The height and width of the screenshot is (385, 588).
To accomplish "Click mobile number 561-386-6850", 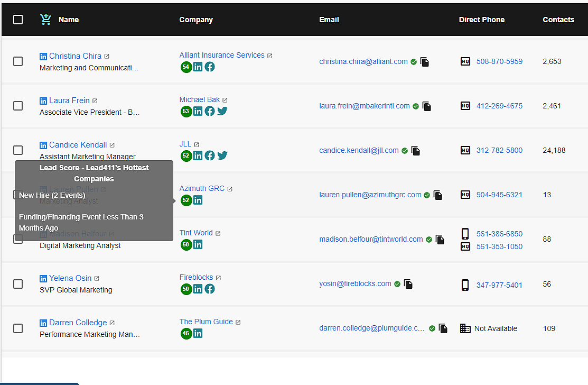I will (x=499, y=234).
